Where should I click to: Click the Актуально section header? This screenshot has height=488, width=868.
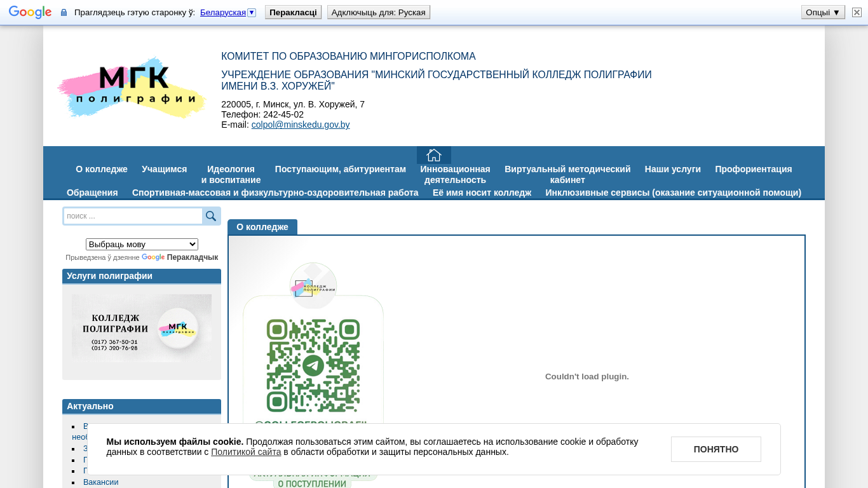pos(142,406)
